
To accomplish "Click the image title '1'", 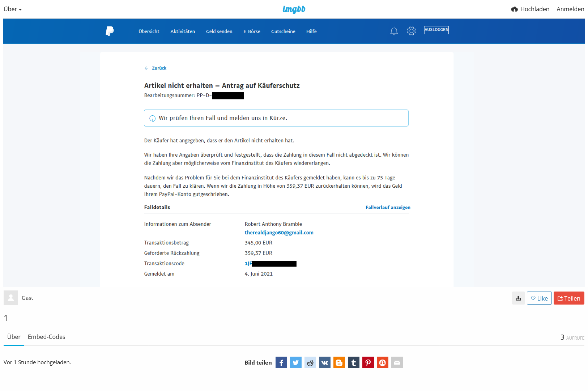I will pos(6,318).
